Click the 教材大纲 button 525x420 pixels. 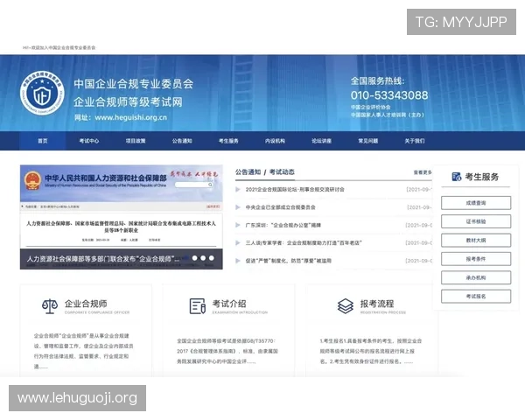[x=476, y=240]
